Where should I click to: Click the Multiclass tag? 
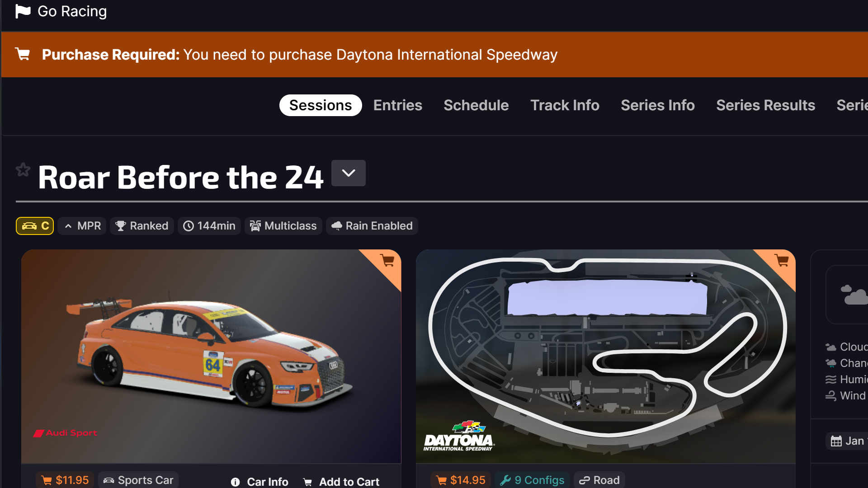[283, 226]
